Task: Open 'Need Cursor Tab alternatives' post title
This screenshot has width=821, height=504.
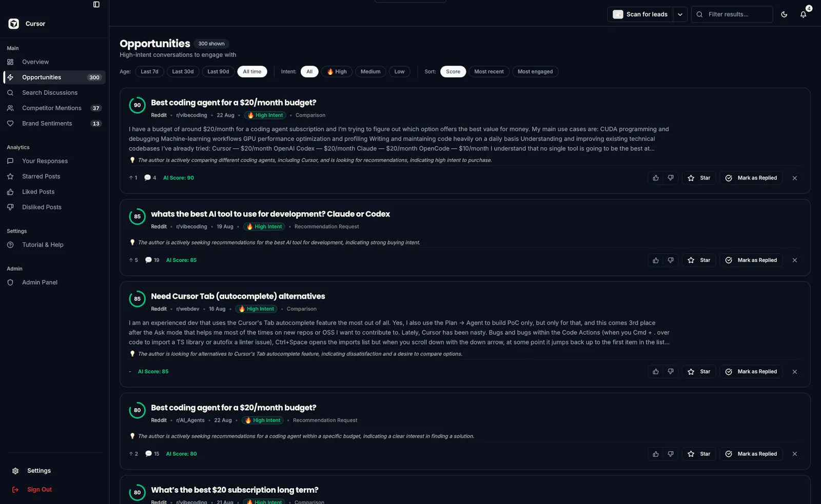Action: pyautogui.click(x=238, y=296)
